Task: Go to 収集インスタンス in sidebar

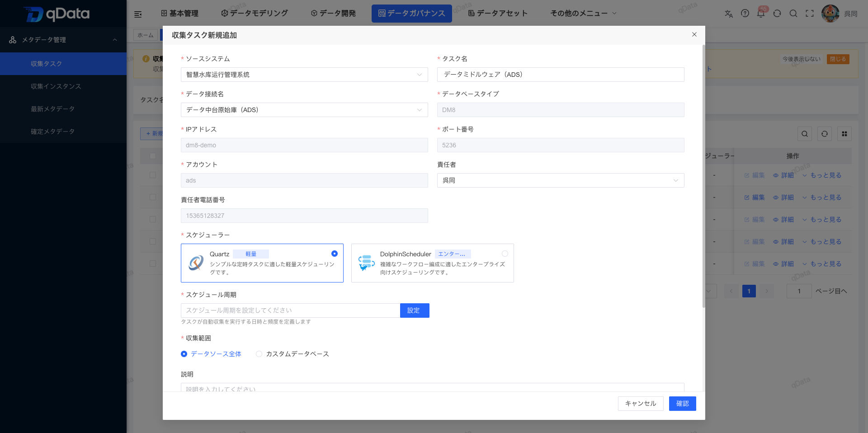Action: [63, 86]
